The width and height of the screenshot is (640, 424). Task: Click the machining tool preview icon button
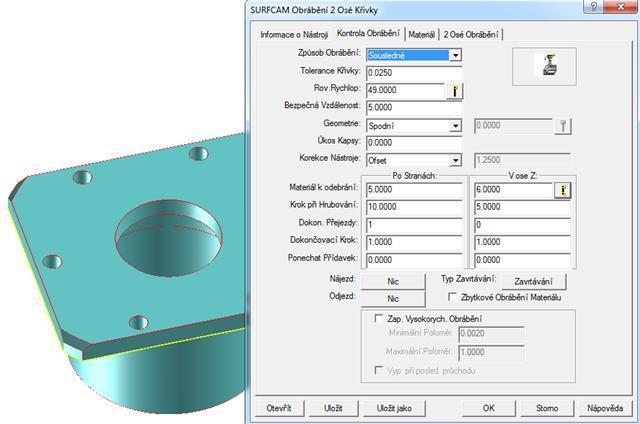tap(544, 67)
